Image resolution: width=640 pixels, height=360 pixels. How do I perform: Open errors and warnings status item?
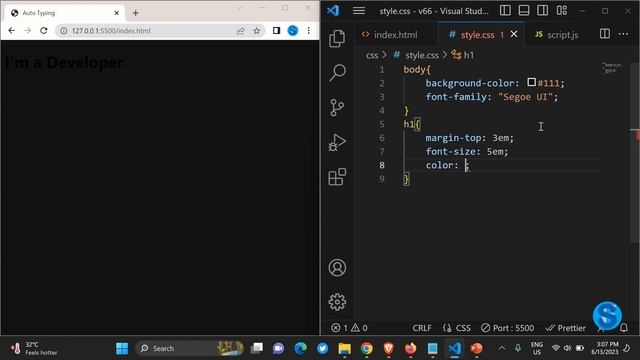tap(349, 328)
